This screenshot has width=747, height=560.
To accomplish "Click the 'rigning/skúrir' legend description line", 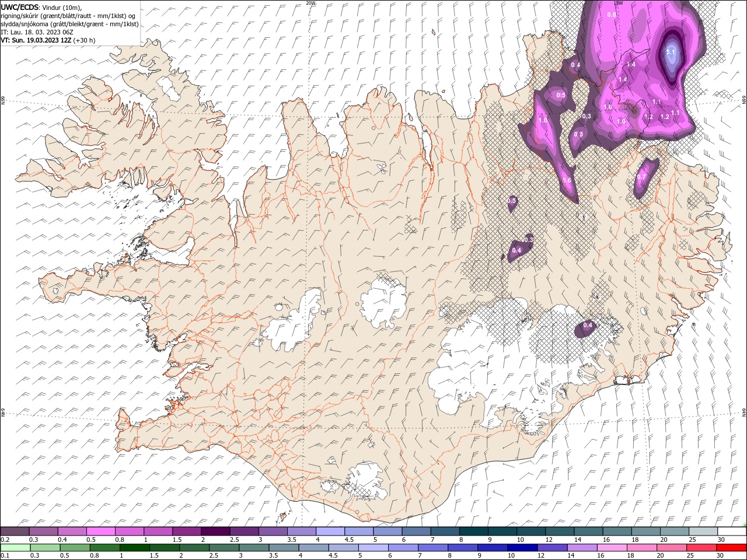I will pos(68,16).
